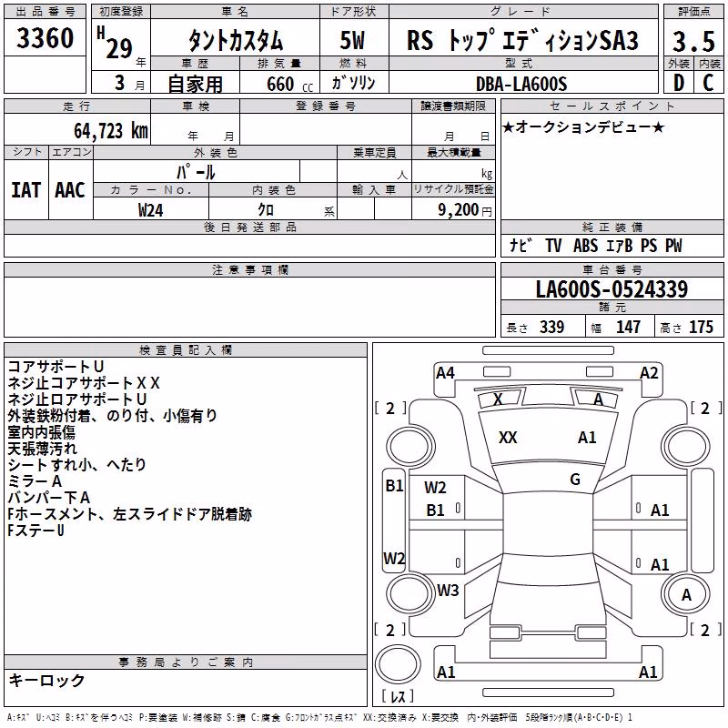This screenshot has width=728, height=728.
Task: Click the 純正装備 section header
Action: click(x=612, y=227)
